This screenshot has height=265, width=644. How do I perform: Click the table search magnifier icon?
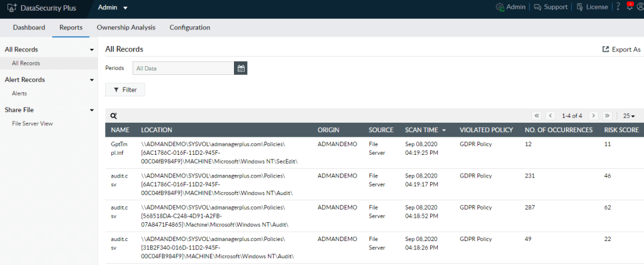pyautogui.click(x=113, y=116)
